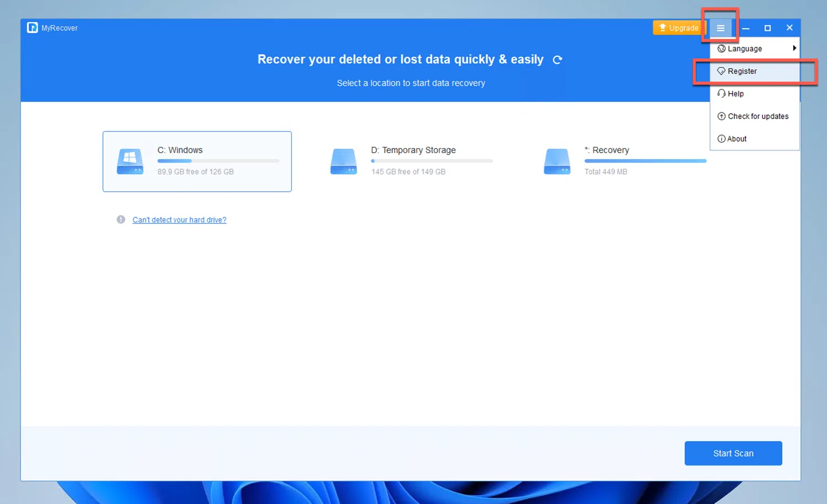827x504 pixels.
Task: Select the D: Temporary Storage drive tile
Action: click(x=411, y=161)
